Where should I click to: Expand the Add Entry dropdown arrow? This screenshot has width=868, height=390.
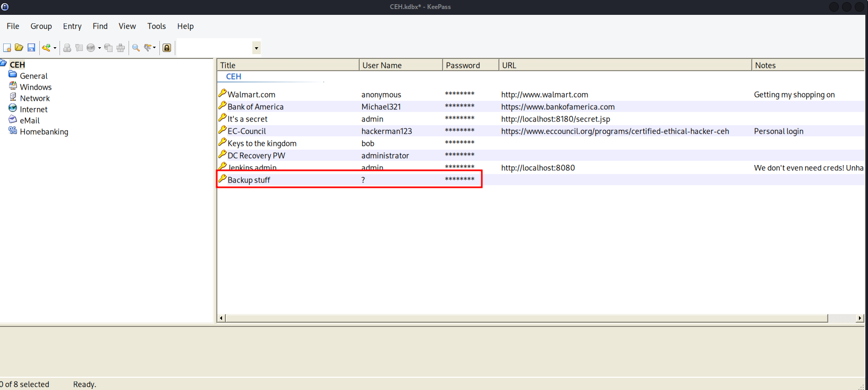(55, 48)
